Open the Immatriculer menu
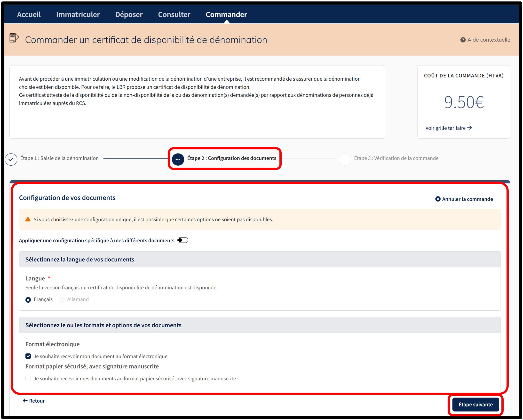 pos(78,15)
